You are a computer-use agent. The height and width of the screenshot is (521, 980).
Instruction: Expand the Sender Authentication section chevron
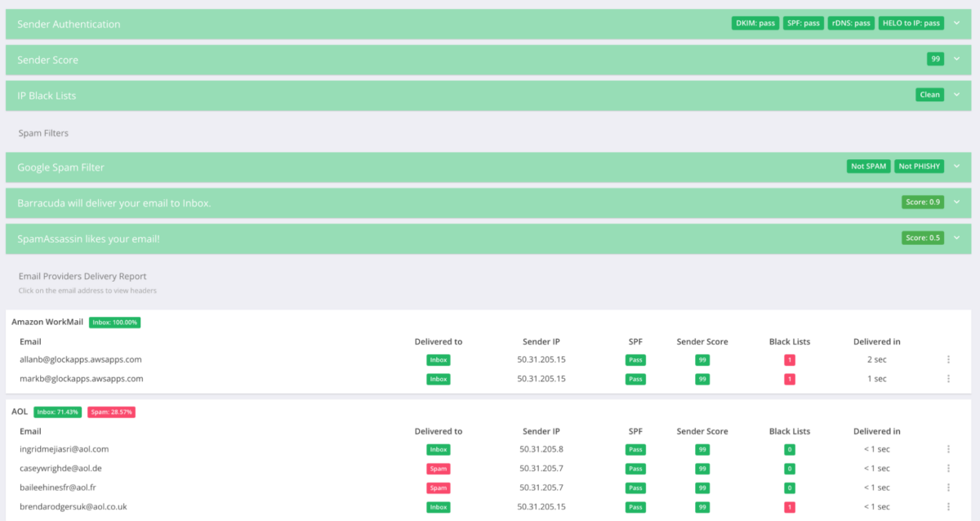pos(956,24)
